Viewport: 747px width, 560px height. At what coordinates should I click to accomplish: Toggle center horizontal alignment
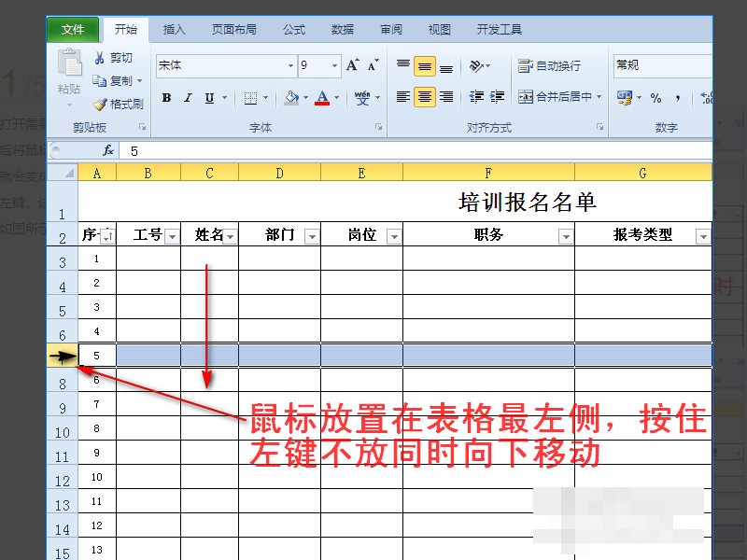point(425,97)
